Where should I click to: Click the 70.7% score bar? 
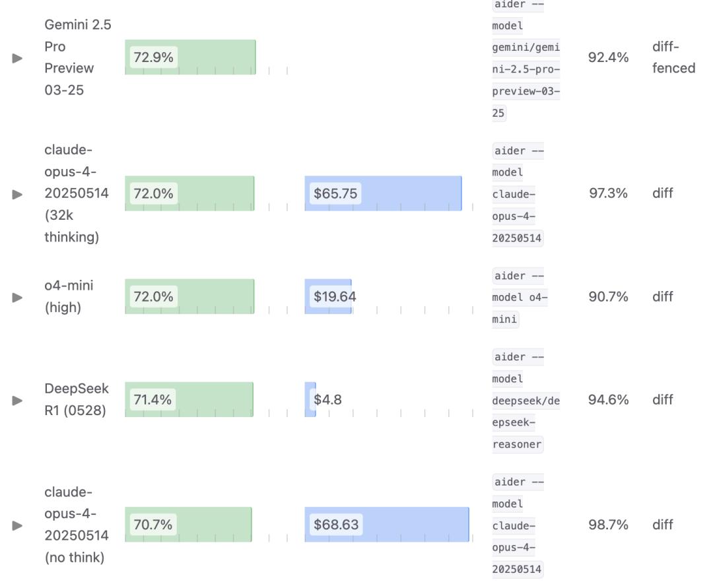pos(188,525)
